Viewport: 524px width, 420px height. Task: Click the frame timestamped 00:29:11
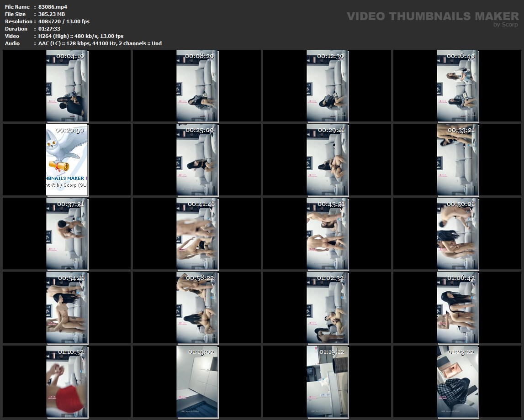(x=327, y=160)
